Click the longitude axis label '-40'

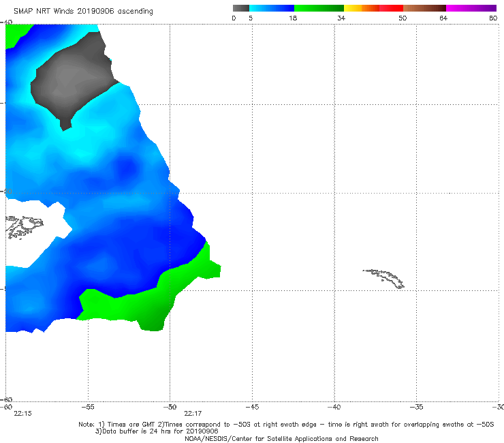pyautogui.click(x=334, y=407)
